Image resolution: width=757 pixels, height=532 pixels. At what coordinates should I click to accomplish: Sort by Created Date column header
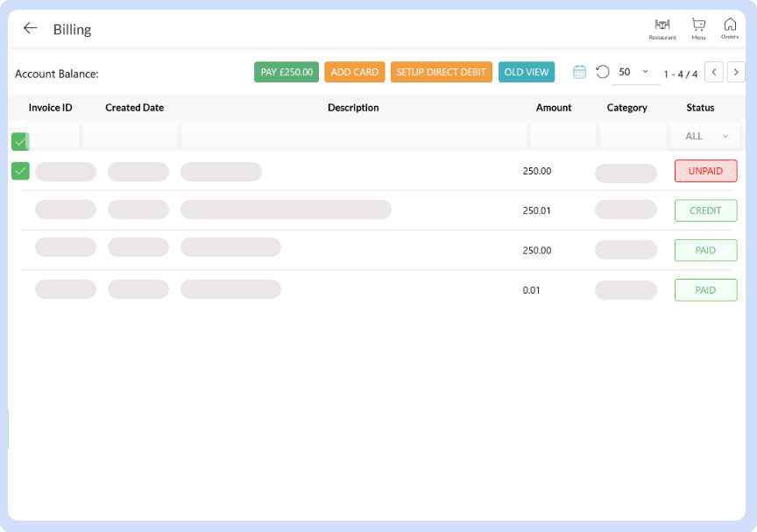(x=134, y=108)
